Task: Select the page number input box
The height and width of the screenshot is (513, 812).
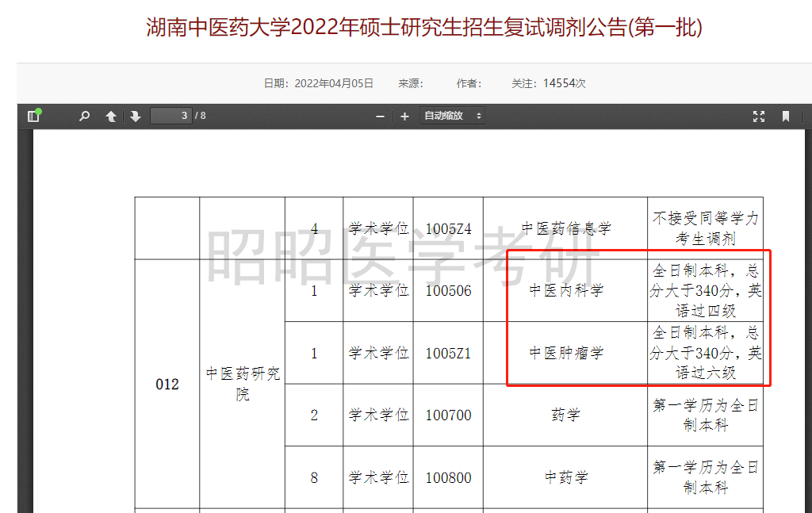Action: (170, 116)
